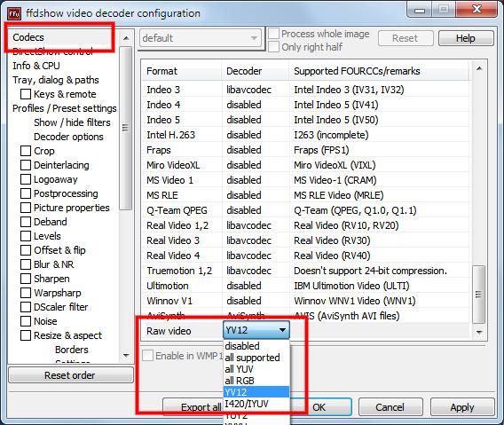The width and height of the screenshot is (504, 425).
Task: Open the Borders sub-item
Action: click(x=71, y=350)
